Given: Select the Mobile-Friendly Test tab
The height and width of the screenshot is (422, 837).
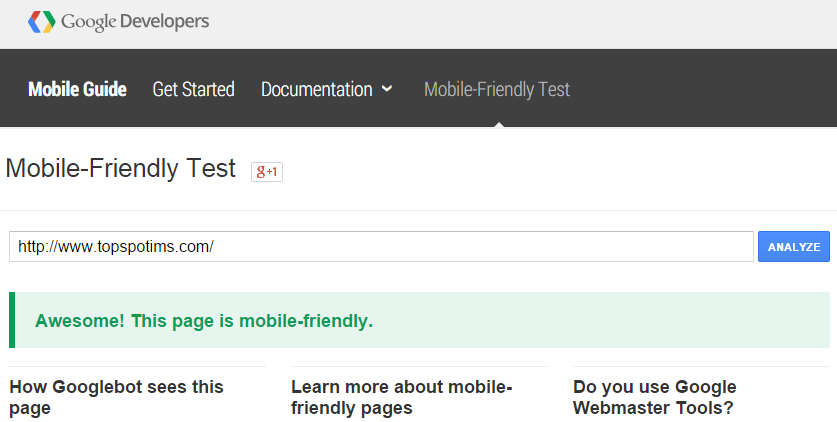Looking at the screenshot, I should point(497,89).
